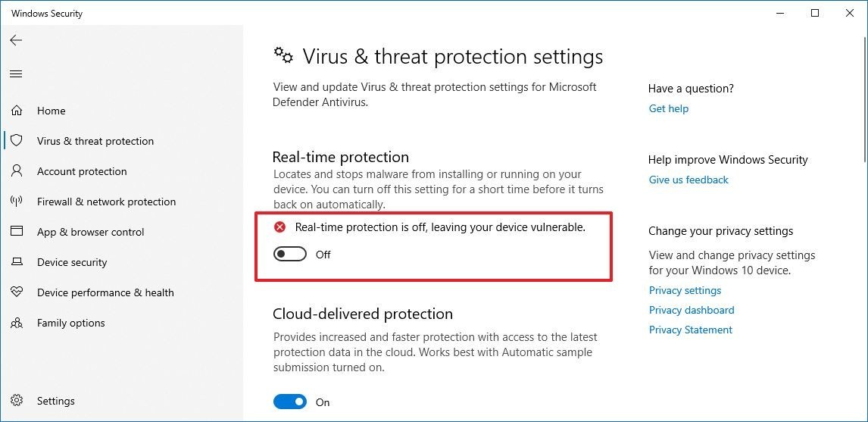Open the Family options people icon

click(17, 322)
